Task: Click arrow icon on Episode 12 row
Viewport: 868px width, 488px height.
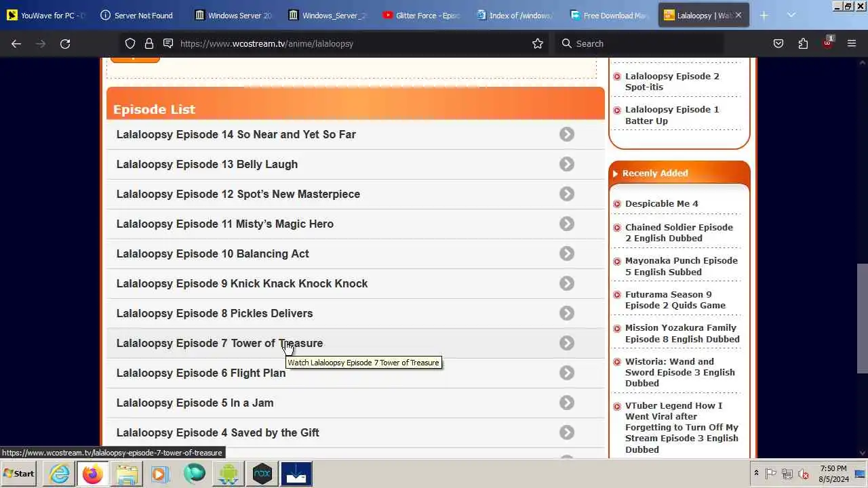Action: click(567, 194)
